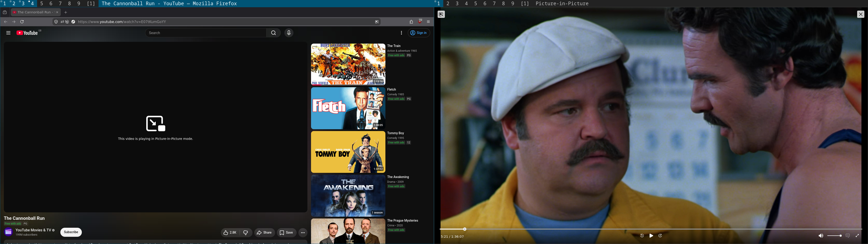Focus the YouTube Search field
Image resolution: width=868 pixels, height=244 pixels.
pyautogui.click(x=205, y=33)
